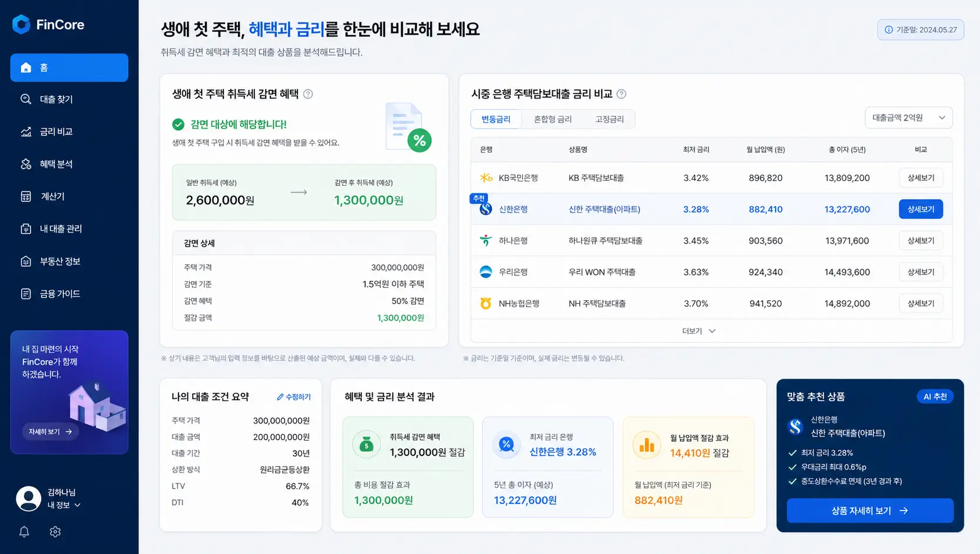Switch to the 혼합형 금리 tab
Screen dimensions: 980x554
(x=552, y=119)
